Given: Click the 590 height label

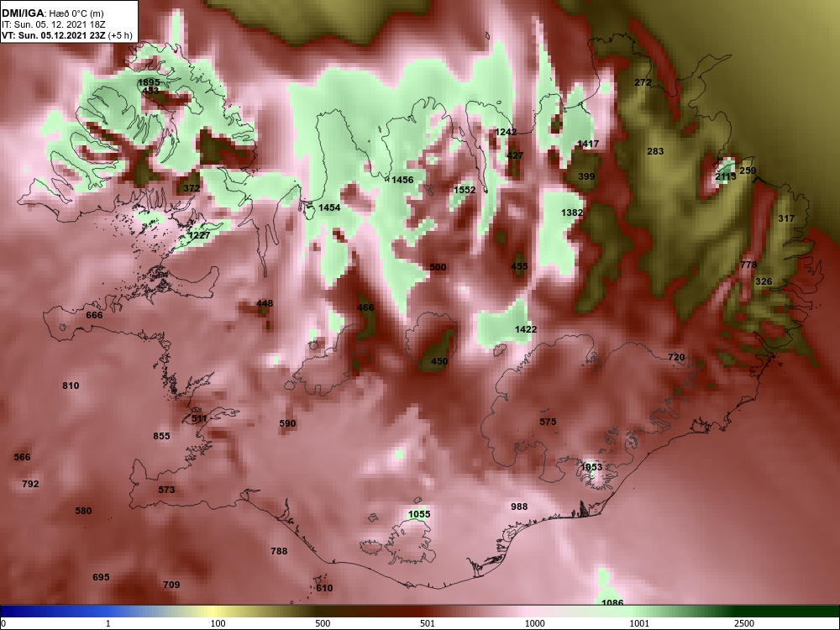Looking at the screenshot, I should click(287, 423).
